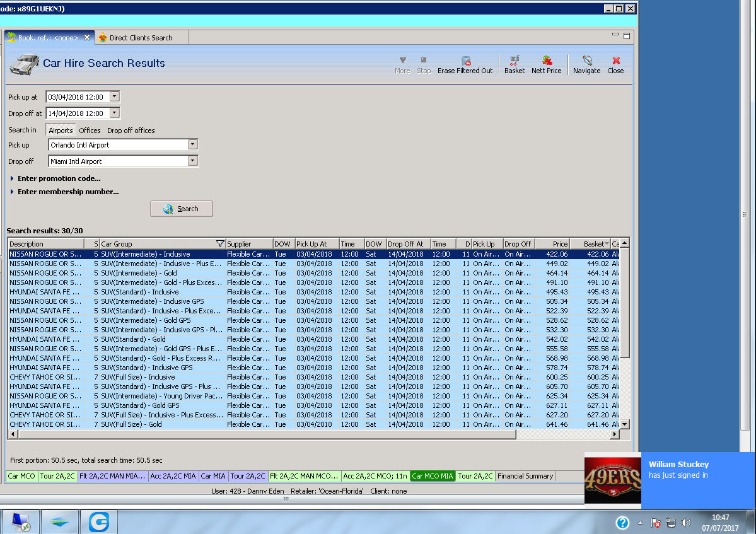
Task: Select row priced 449.02
Action: coord(314,264)
